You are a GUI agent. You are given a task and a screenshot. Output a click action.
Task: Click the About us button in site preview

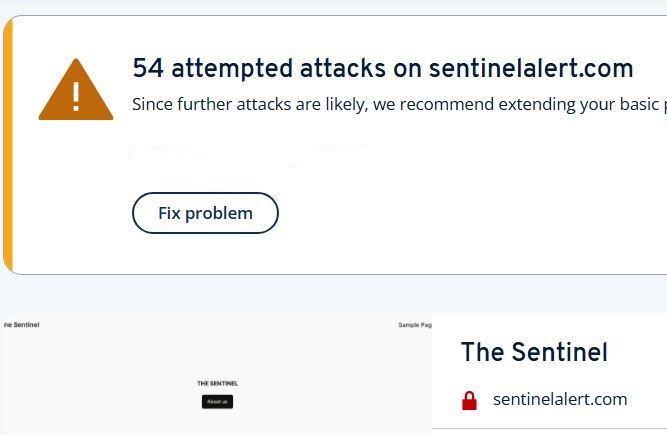(217, 402)
